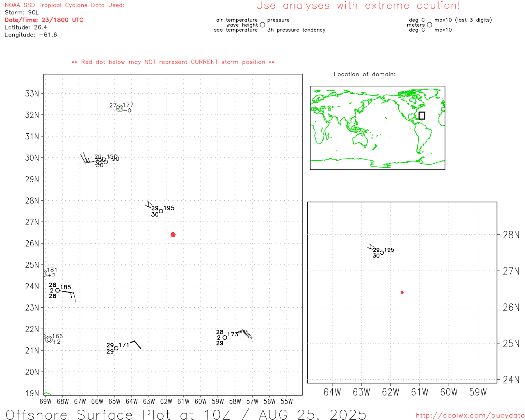Click the 59W label on zoomed inset map
525x420 pixels.
click(x=478, y=392)
